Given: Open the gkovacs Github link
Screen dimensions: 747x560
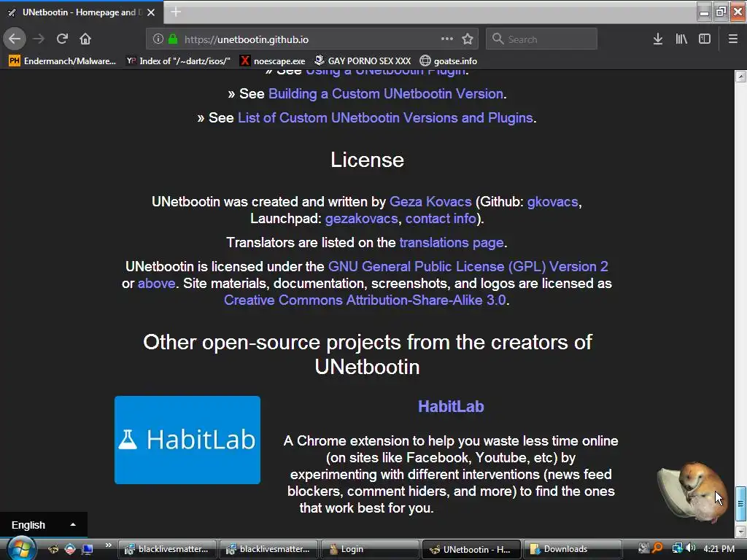Looking at the screenshot, I should tap(553, 202).
